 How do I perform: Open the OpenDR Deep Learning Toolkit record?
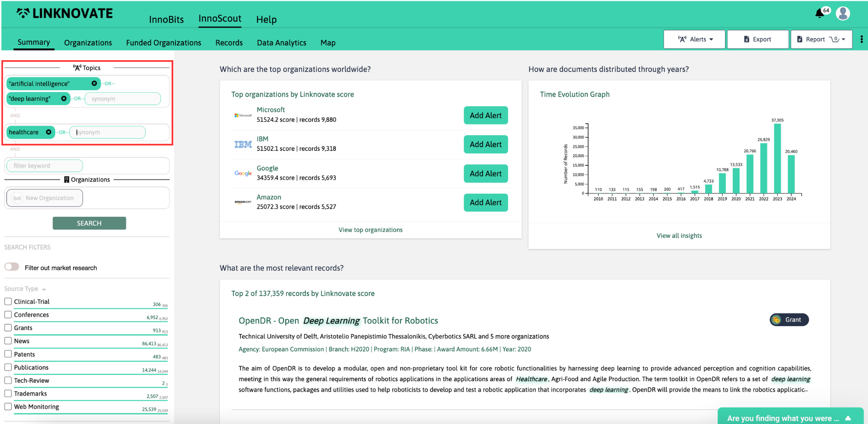coord(338,321)
